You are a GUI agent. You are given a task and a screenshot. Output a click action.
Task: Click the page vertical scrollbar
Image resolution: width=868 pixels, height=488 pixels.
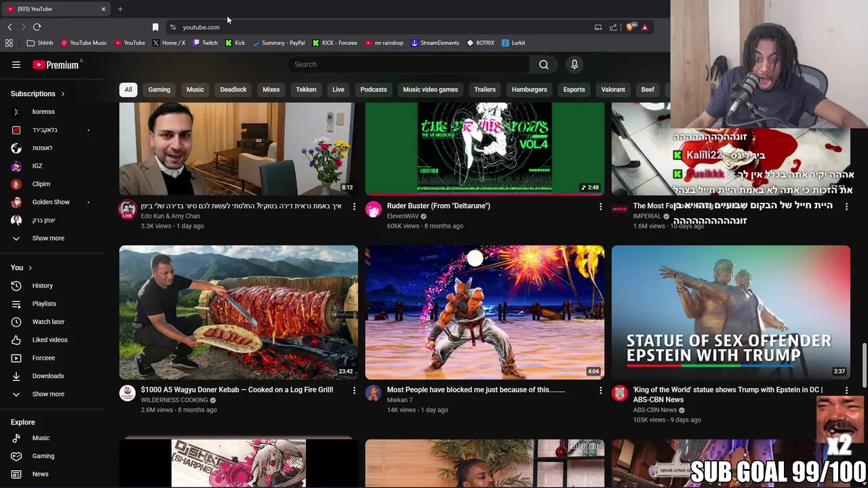[864, 366]
